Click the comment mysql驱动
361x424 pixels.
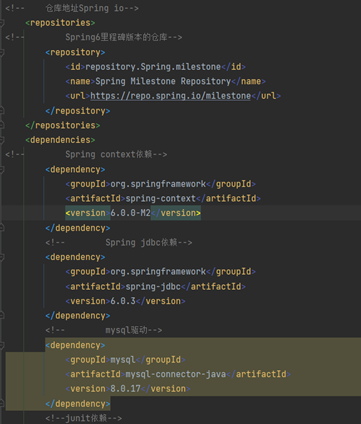[126, 330]
